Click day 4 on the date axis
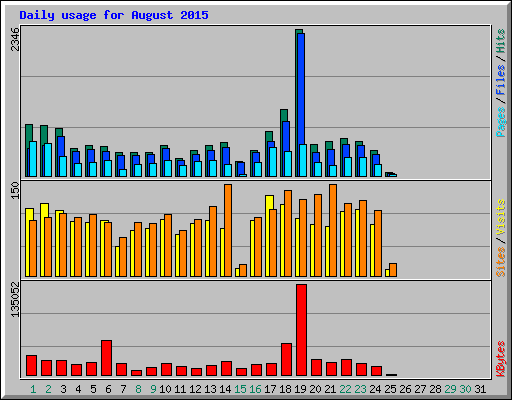This screenshot has height=400, width=512. 78,389
